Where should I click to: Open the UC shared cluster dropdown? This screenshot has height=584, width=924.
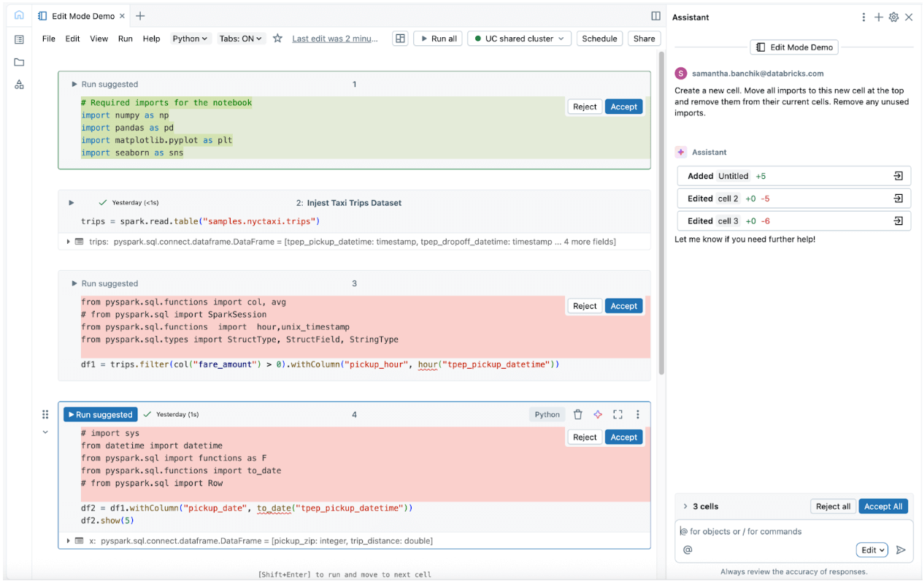pos(519,39)
